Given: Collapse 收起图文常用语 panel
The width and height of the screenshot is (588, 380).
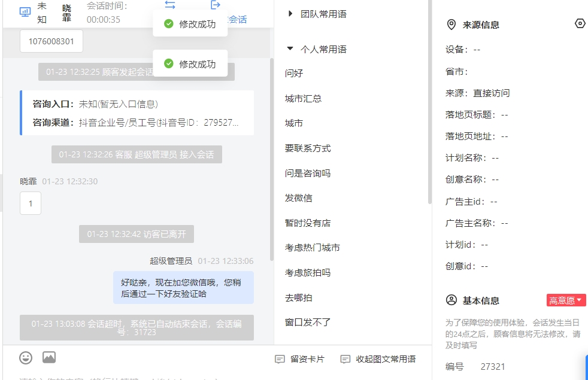Looking at the screenshot, I should 378,359.
